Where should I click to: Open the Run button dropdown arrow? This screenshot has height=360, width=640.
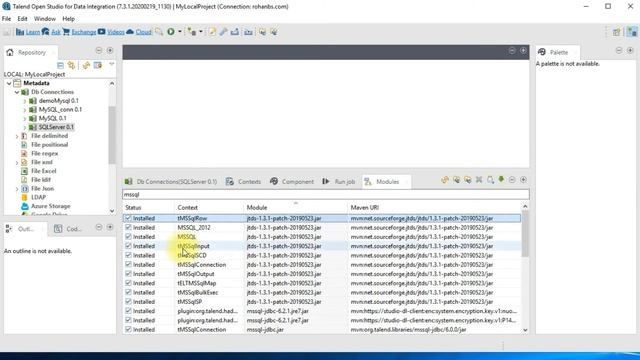[x=180, y=32]
